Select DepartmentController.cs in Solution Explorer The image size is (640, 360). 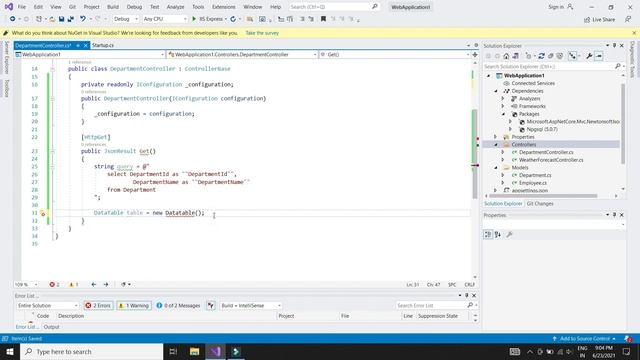pos(546,152)
